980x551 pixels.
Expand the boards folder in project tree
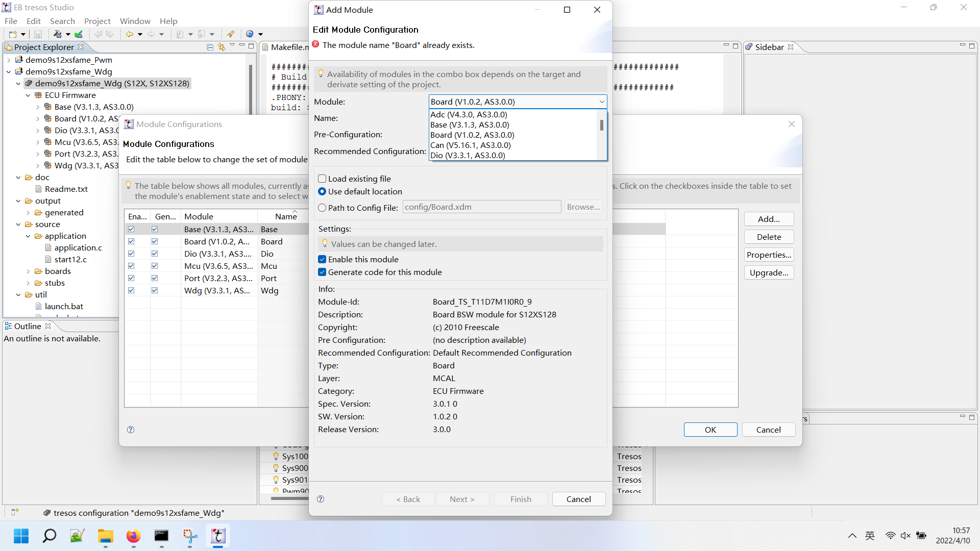(x=29, y=271)
